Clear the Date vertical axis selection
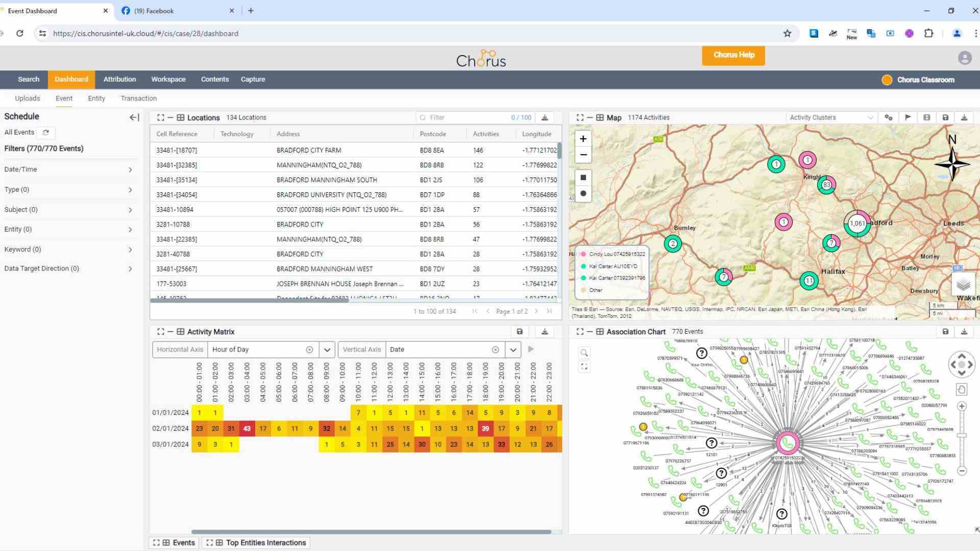The height and width of the screenshot is (551, 980). click(x=495, y=350)
